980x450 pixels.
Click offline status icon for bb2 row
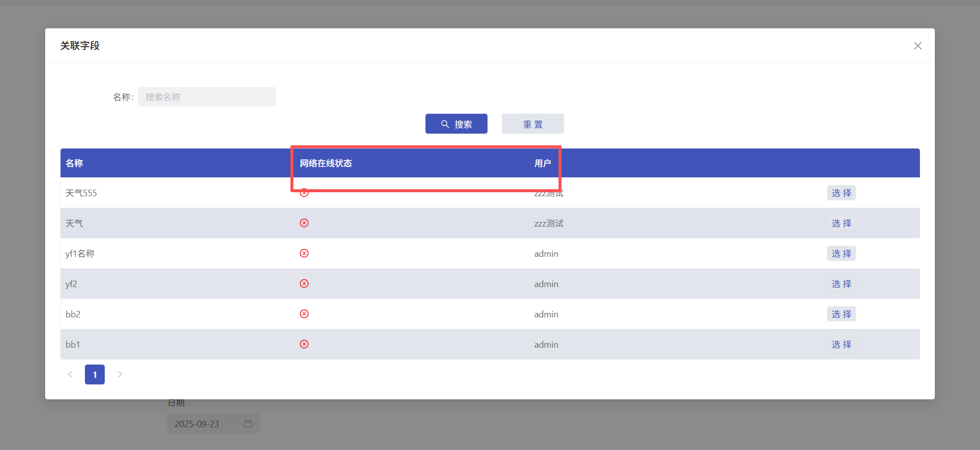click(x=304, y=314)
